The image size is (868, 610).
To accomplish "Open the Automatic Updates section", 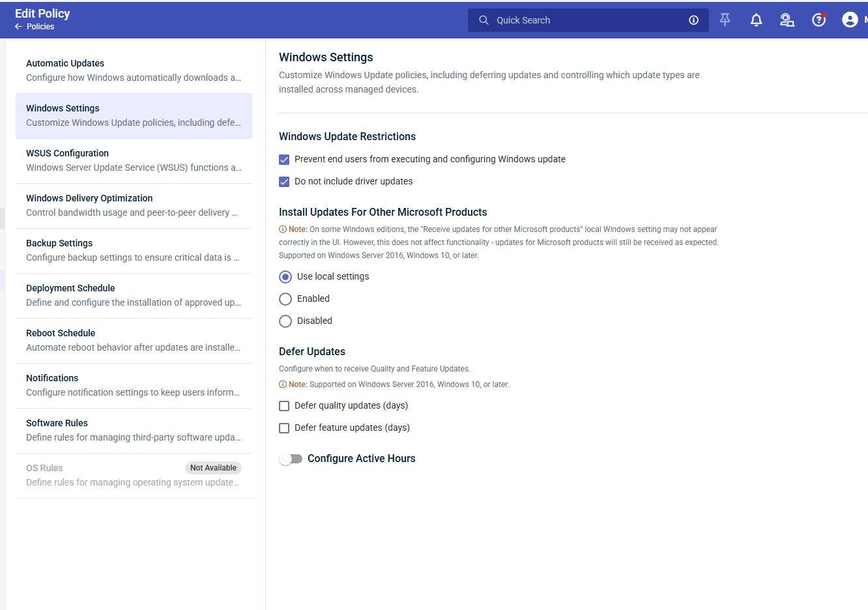I will click(134, 70).
